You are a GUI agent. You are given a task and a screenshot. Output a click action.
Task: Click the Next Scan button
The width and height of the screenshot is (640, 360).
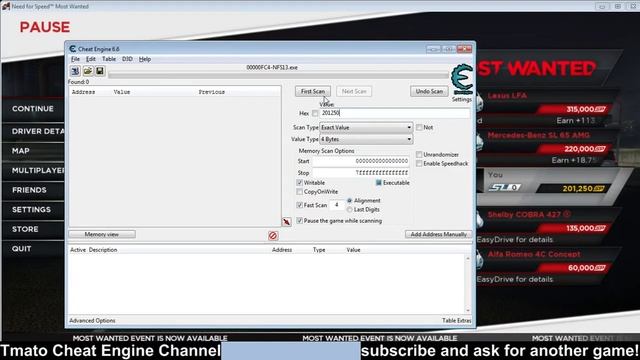tap(354, 91)
